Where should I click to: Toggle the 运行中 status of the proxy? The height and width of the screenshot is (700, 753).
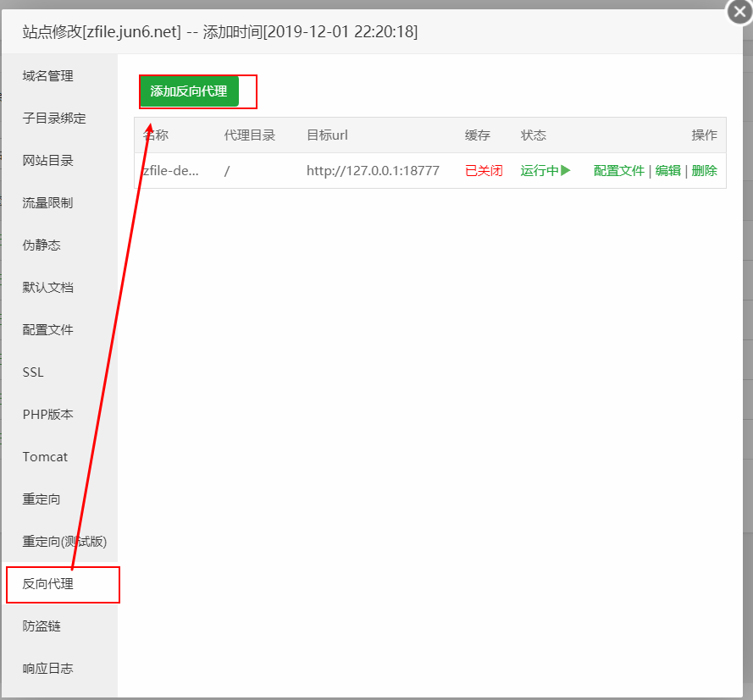[545, 170]
